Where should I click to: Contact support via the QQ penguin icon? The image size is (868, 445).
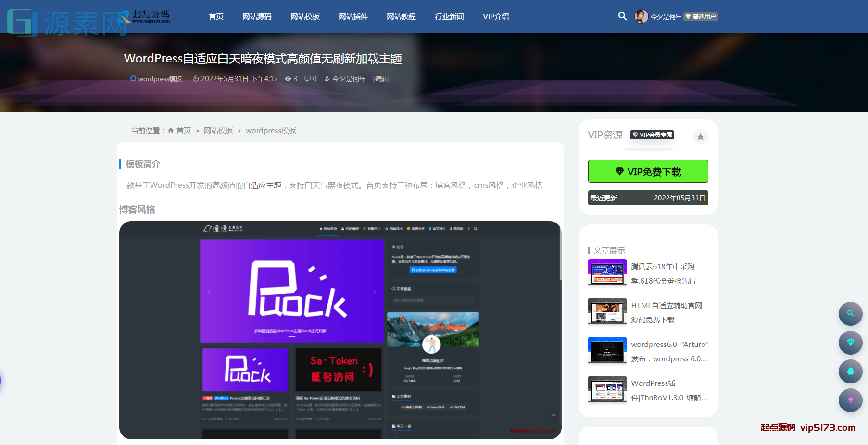click(x=850, y=371)
